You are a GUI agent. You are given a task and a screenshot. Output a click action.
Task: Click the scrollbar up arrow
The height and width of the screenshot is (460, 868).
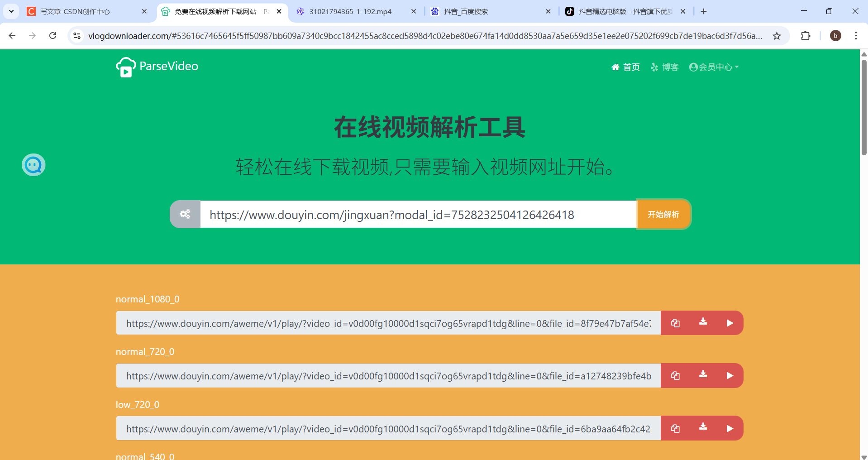864,54
